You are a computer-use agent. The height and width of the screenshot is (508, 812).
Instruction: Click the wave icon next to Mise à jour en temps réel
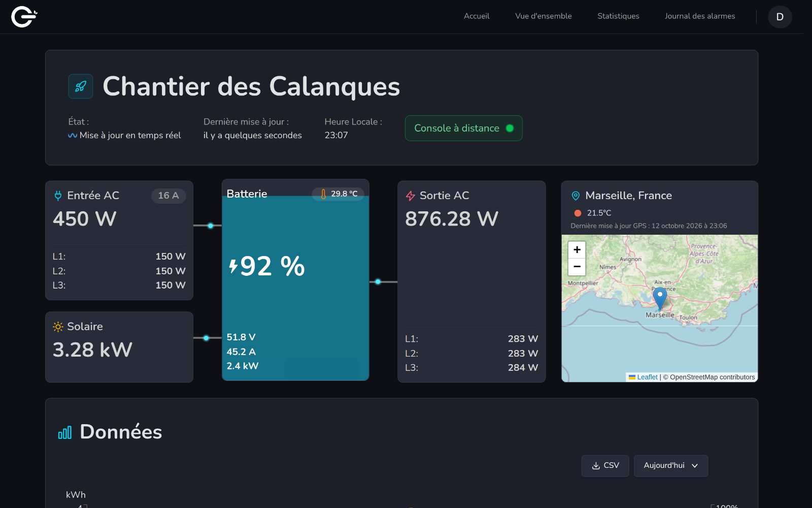[x=73, y=136]
